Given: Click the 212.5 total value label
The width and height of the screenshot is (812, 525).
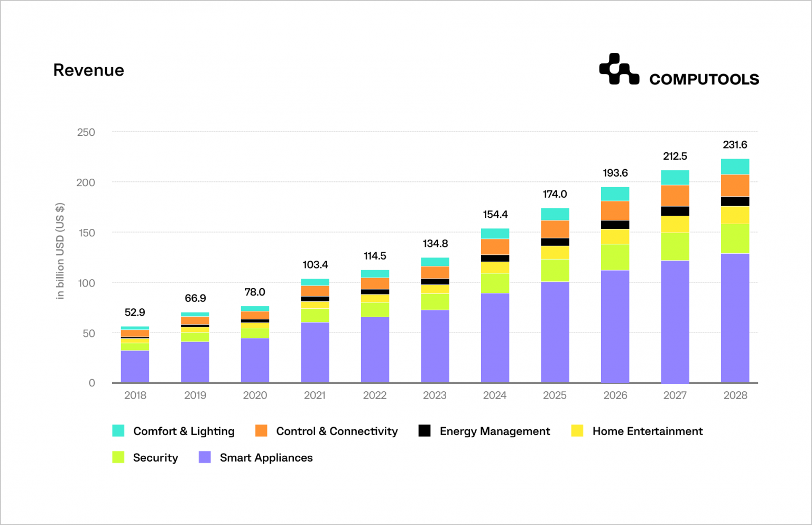Looking at the screenshot, I should point(675,156).
